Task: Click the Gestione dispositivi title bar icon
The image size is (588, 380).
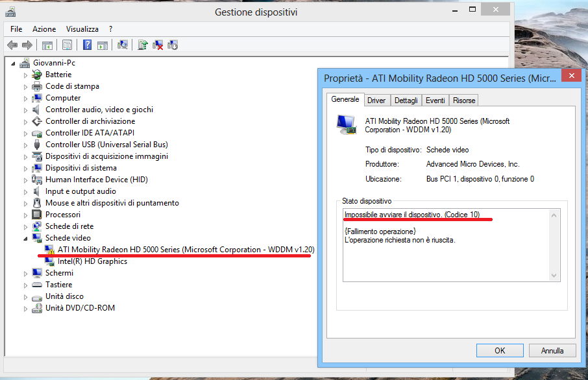Action: [x=10, y=12]
